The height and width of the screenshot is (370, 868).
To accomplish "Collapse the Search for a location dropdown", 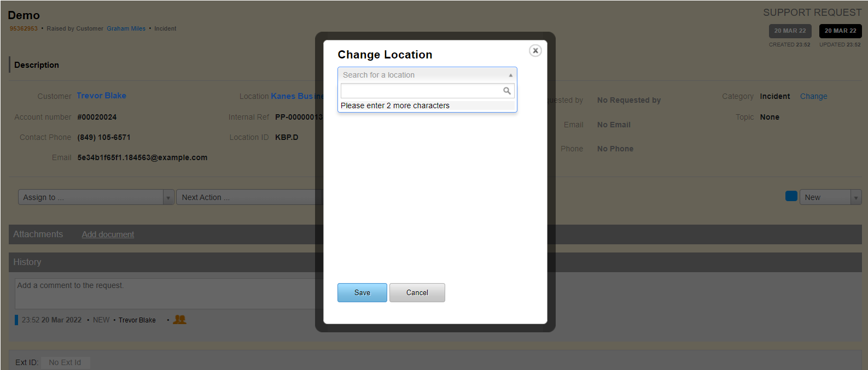I will coord(510,75).
